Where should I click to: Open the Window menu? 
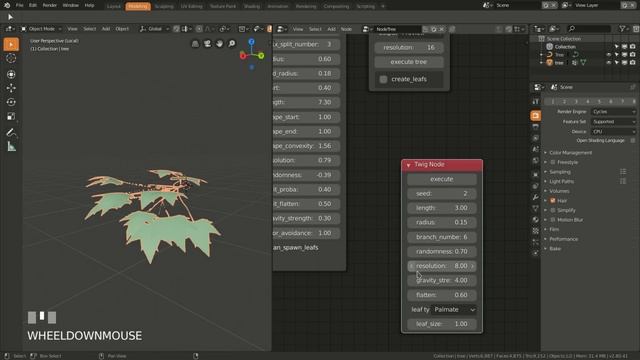[70, 5]
